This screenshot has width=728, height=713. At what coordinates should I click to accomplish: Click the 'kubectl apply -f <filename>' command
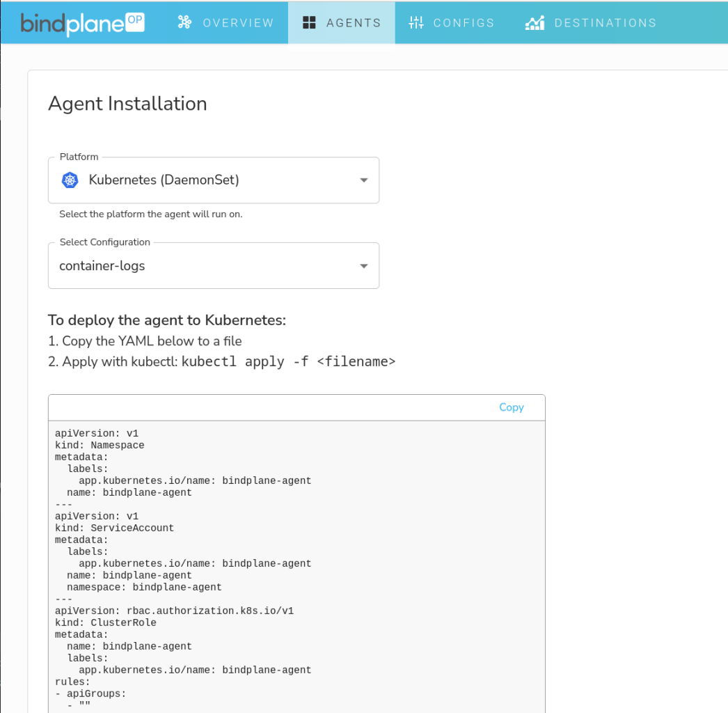pyautogui.click(x=288, y=361)
